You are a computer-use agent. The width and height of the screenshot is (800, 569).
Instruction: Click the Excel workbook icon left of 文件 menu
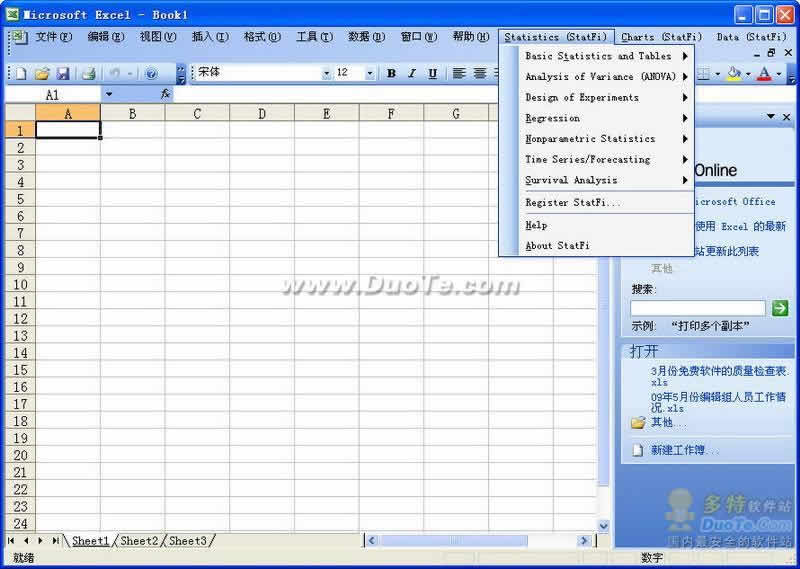point(19,37)
